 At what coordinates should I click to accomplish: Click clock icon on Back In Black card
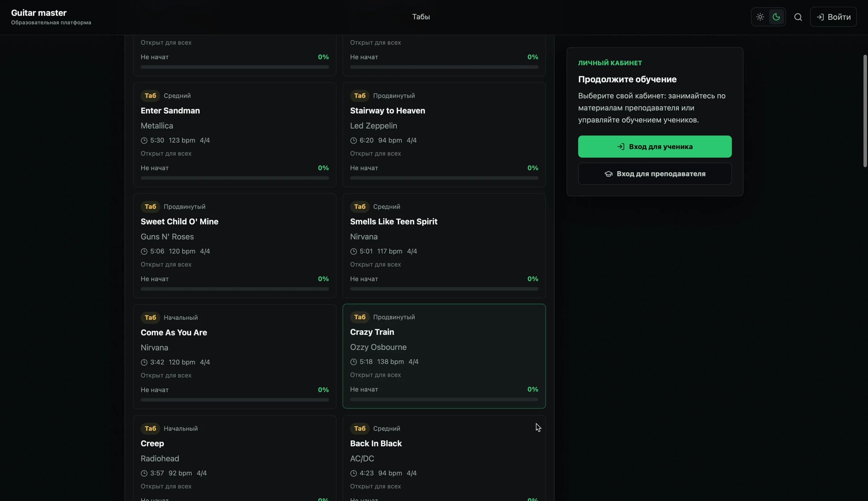[x=353, y=474]
